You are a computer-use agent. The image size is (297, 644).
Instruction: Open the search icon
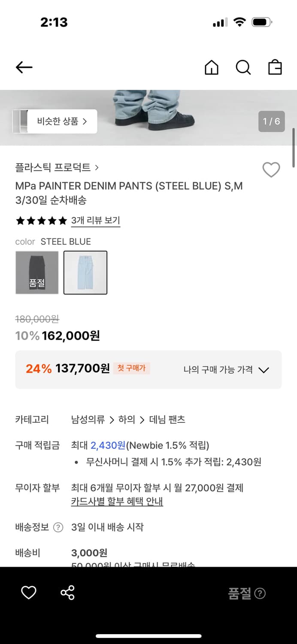point(243,67)
